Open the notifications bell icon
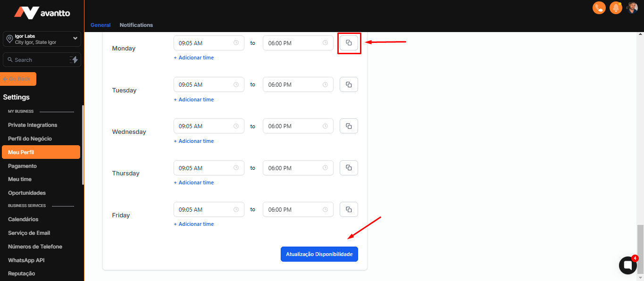The image size is (644, 281). 616,8
